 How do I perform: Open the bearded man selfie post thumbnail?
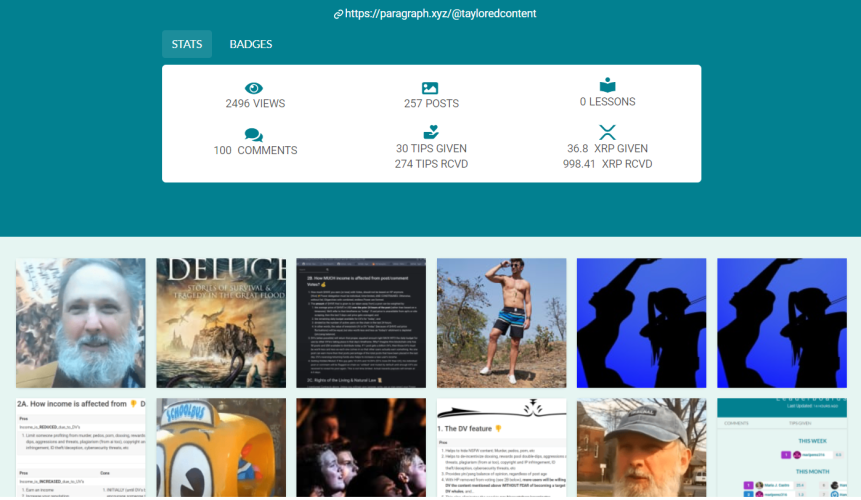[x=81, y=323]
